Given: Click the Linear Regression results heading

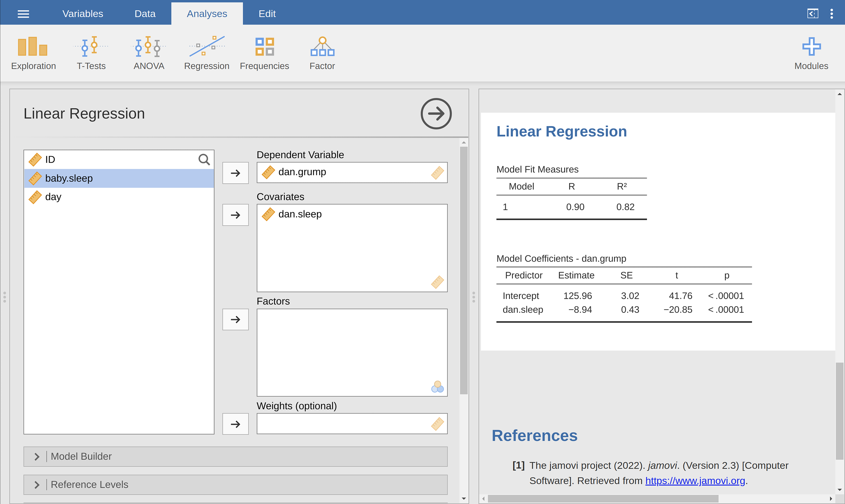Looking at the screenshot, I should [561, 131].
